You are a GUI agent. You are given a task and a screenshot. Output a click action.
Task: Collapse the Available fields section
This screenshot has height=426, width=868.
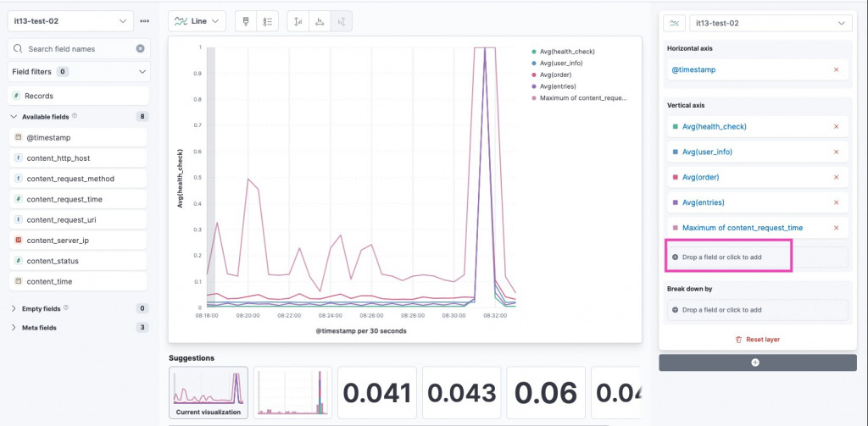coord(14,117)
